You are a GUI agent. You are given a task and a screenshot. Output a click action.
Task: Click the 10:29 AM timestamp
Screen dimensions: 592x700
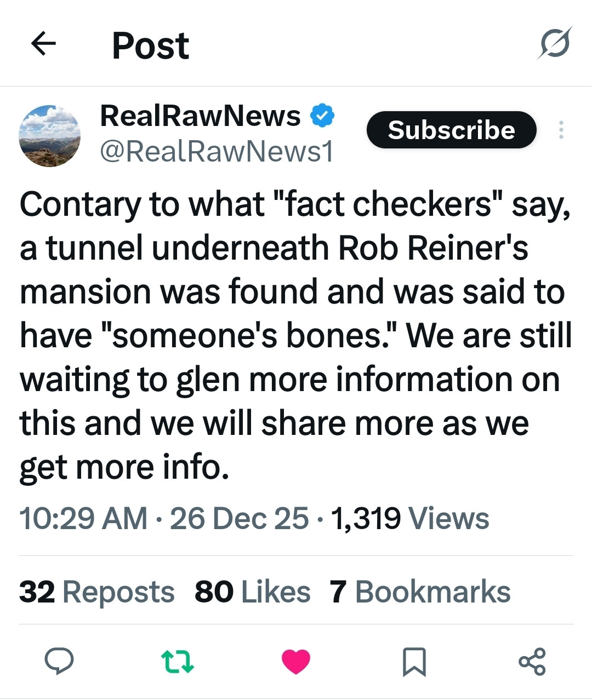click(x=83, y=518)
